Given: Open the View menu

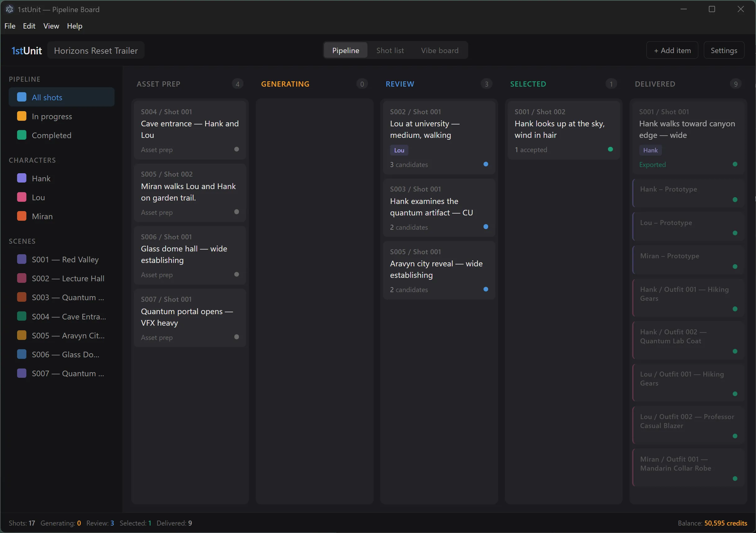Looking at the screenshot, I should click(x=51, y=26).
